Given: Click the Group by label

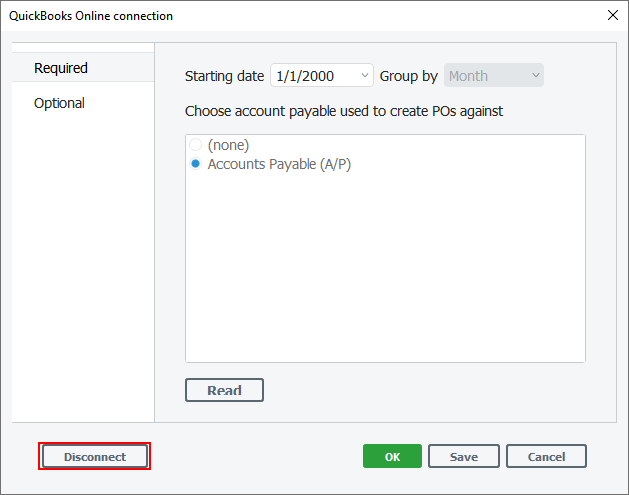Looking at the screenshot, I should (x=408, y=76).
